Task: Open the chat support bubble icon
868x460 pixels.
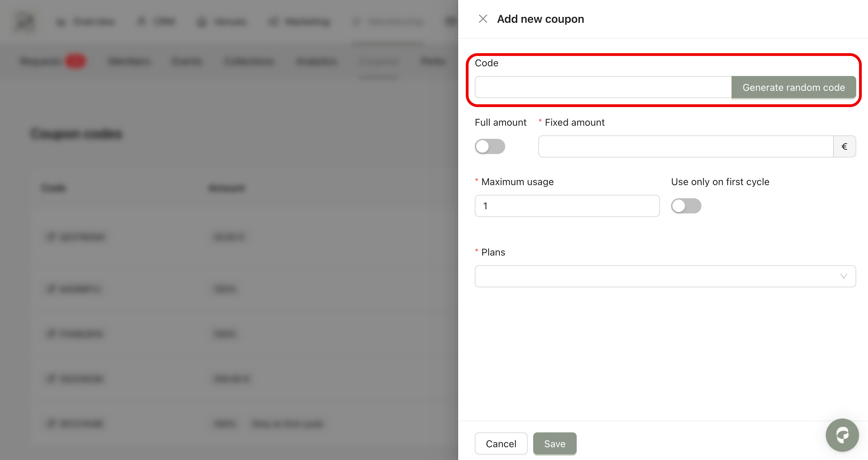Action: pyautogui.click(x=842, y=435)
